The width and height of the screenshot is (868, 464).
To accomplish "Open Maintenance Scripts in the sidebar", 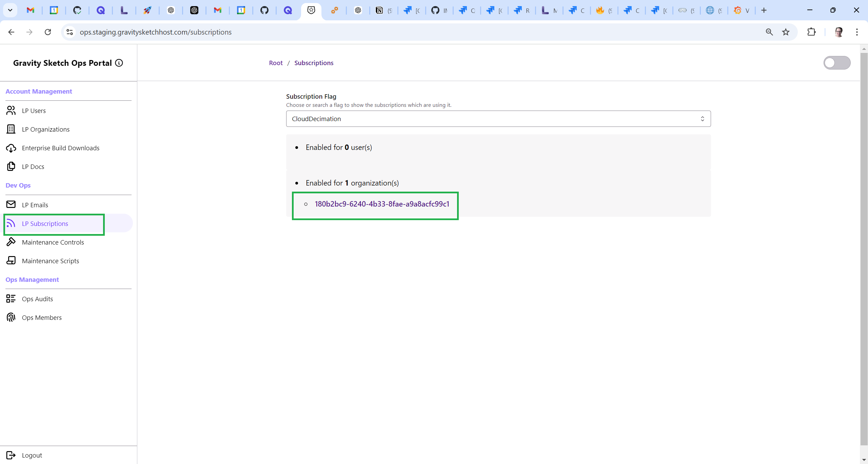I will click(50, 261).
